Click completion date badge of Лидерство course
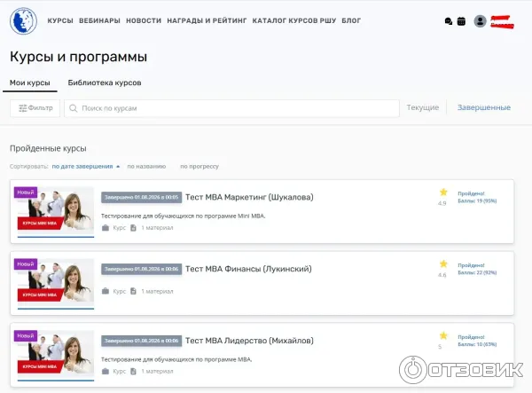532x393 pixels. point(141,341)
